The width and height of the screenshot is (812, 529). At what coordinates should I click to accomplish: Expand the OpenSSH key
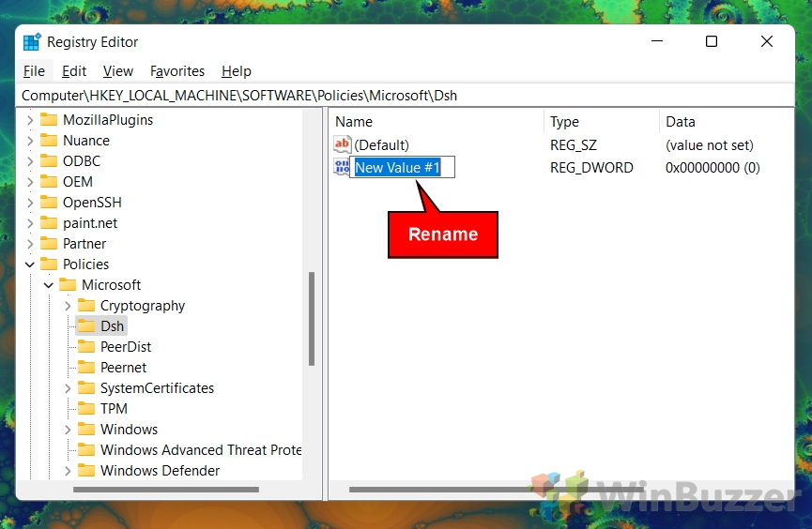tap(30, 203)
